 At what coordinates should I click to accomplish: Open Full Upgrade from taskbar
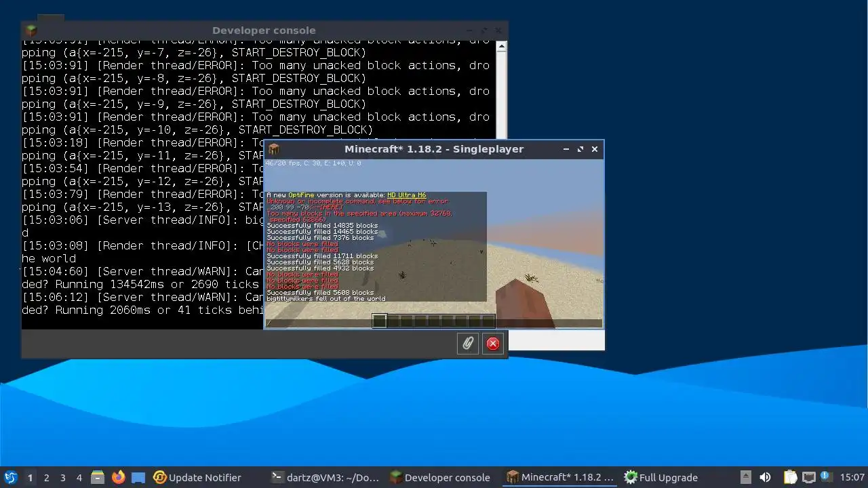click(x=661, y=477)
